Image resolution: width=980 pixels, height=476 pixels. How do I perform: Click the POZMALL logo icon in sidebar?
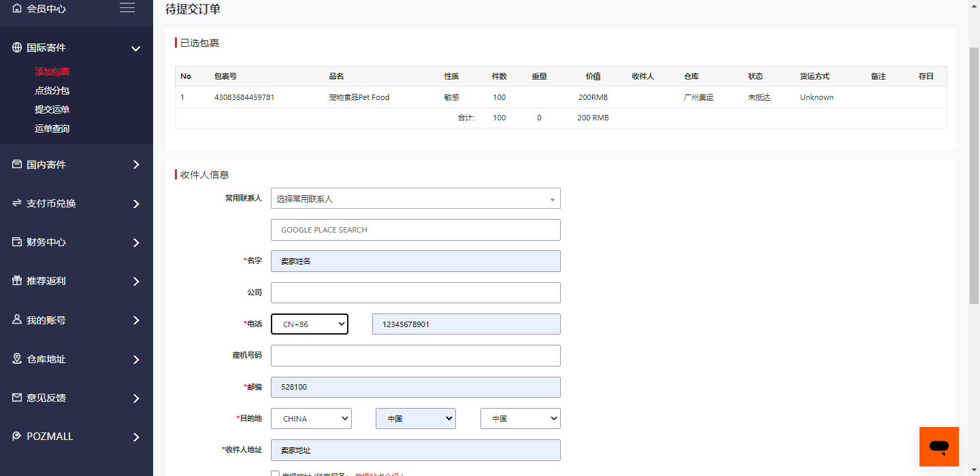click(x=17, y=437)
